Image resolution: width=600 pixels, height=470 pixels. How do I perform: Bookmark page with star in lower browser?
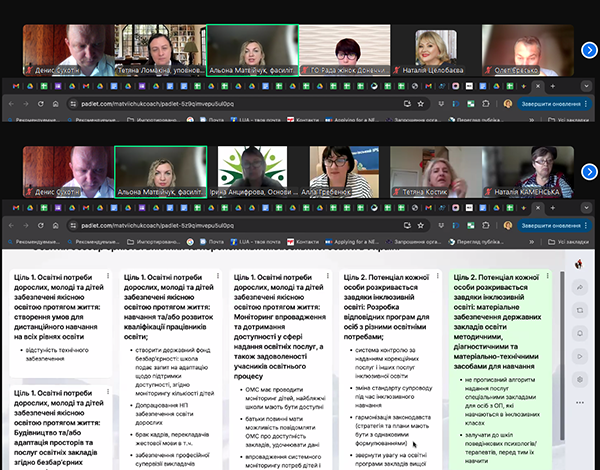click(421, 225)
